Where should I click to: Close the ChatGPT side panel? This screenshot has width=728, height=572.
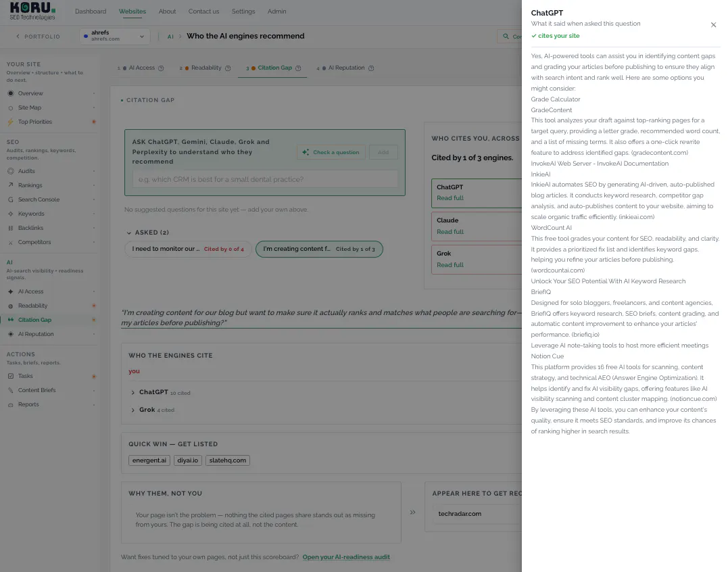(713, 25)
